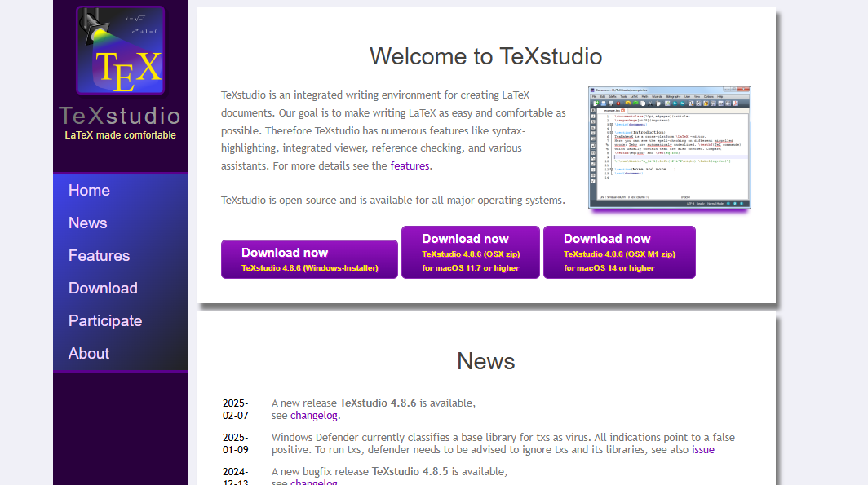
Task: Click the 'LaTeX made comfortable' tagline
Action: [120, 135]
